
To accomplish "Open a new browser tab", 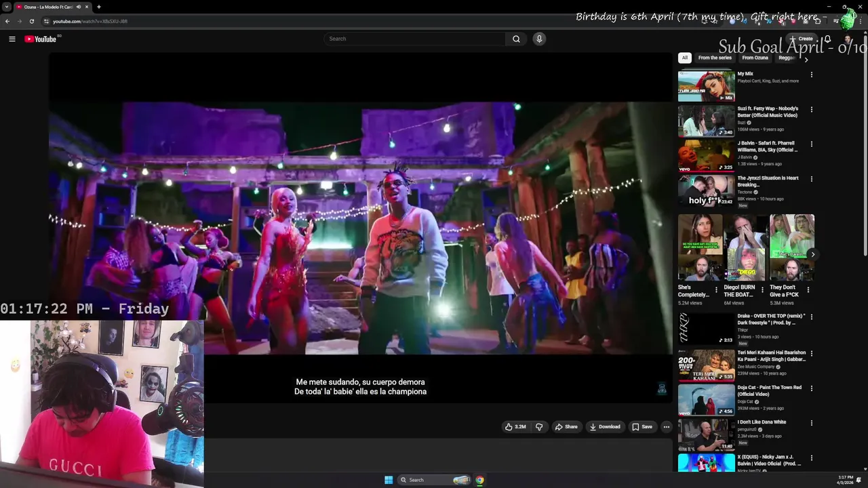I will [99, 7].
